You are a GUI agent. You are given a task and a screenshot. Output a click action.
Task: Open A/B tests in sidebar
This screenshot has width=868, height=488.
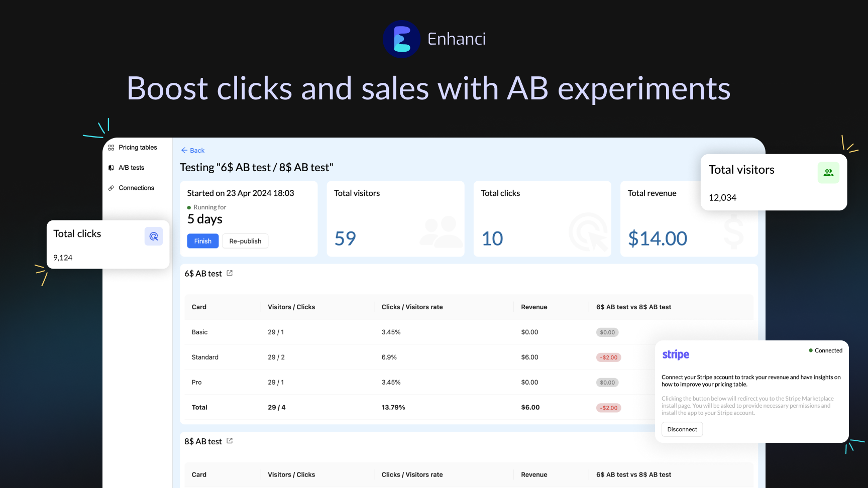131,168
